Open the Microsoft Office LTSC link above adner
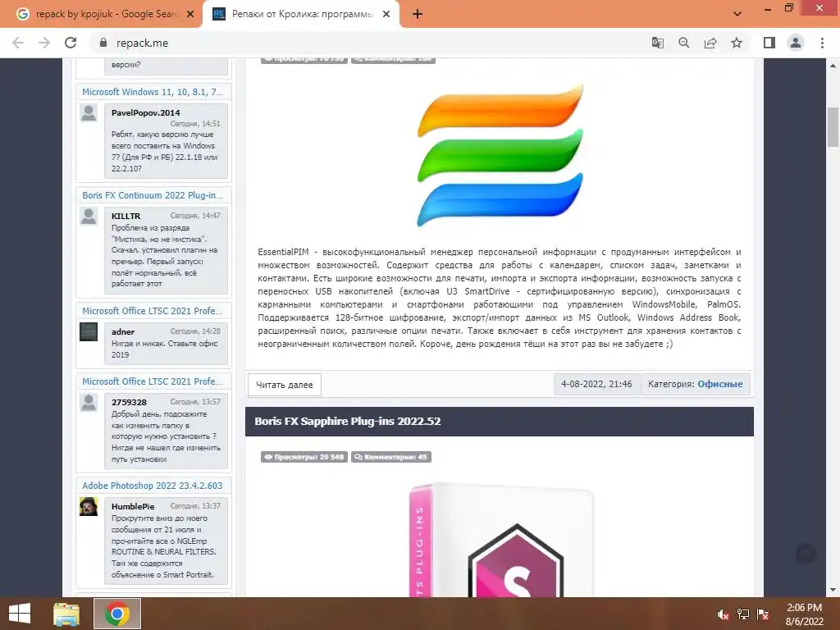840x630 pixels. [152, 311]
